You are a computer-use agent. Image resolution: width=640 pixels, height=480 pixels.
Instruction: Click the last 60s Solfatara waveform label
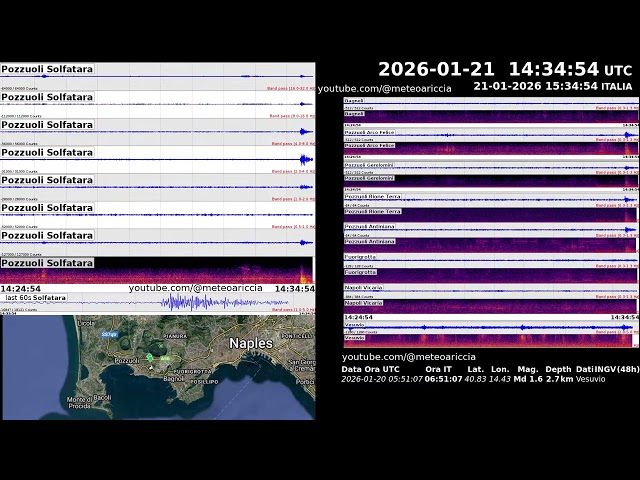tap(36, 298)
